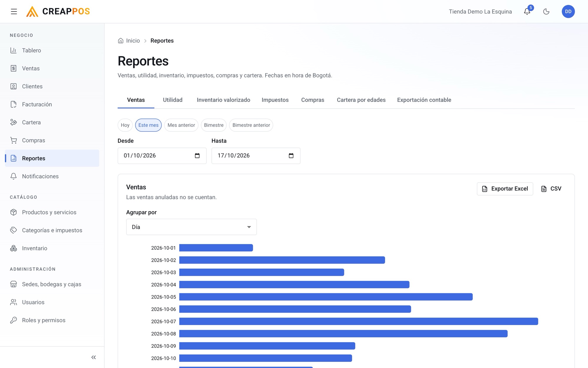Open Cartera in the sidebar

52,122
